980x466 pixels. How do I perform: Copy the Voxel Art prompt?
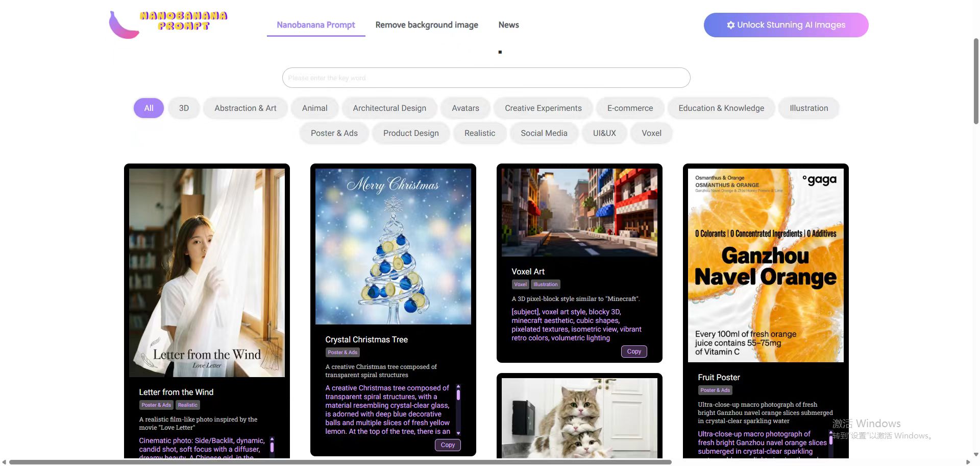pos(633,352)
